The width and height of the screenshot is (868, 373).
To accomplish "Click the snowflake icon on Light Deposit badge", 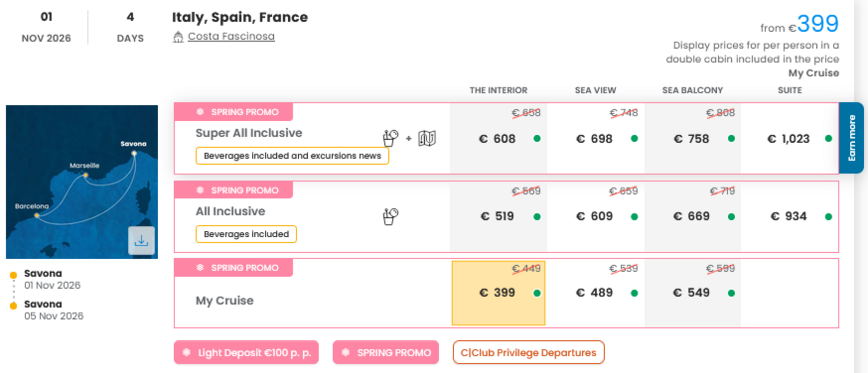I will point(187,352).
